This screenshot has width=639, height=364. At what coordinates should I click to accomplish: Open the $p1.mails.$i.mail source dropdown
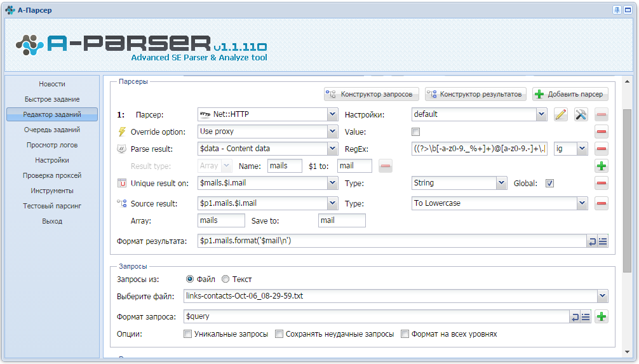click(x=333, y=203)
